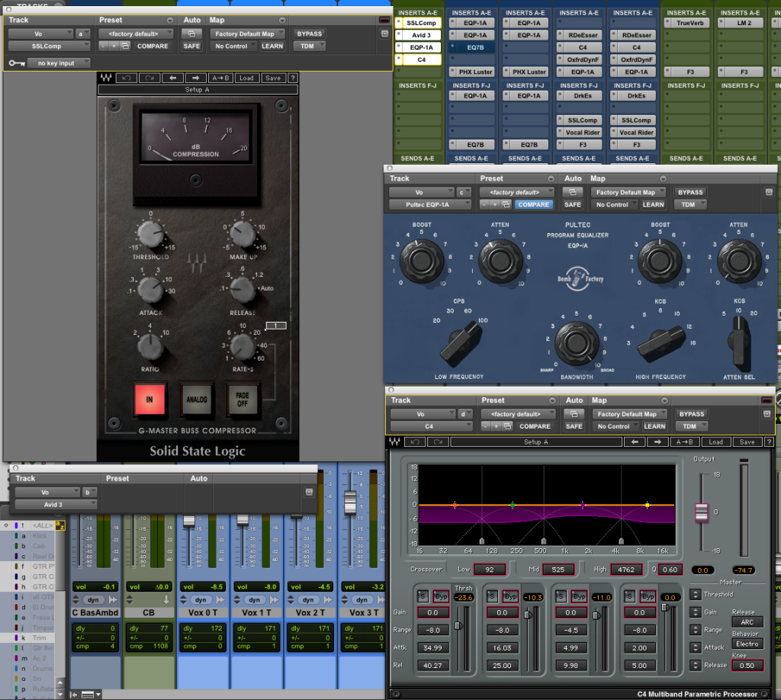Screen dimensions: 781x700
Task: Click the Waves logo in C4 toolbar
Action: click(396, 442)
